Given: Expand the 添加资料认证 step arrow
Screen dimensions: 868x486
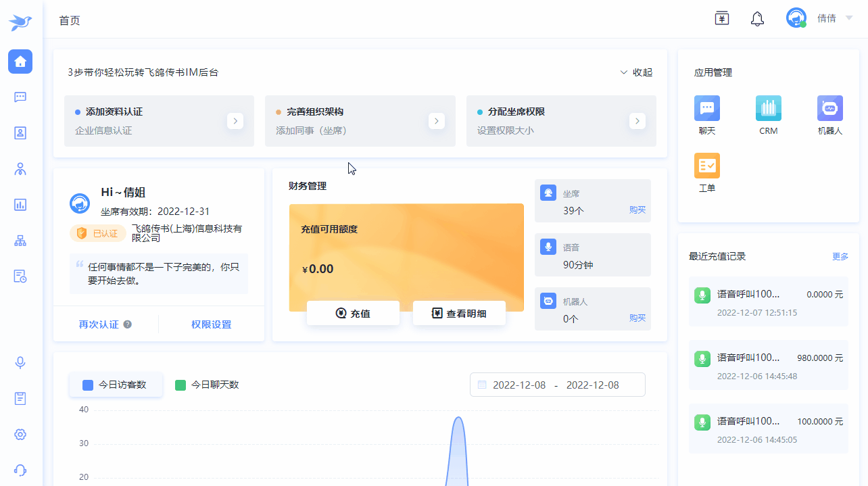Looking at the screenshot, I should [x=235, y=121].
